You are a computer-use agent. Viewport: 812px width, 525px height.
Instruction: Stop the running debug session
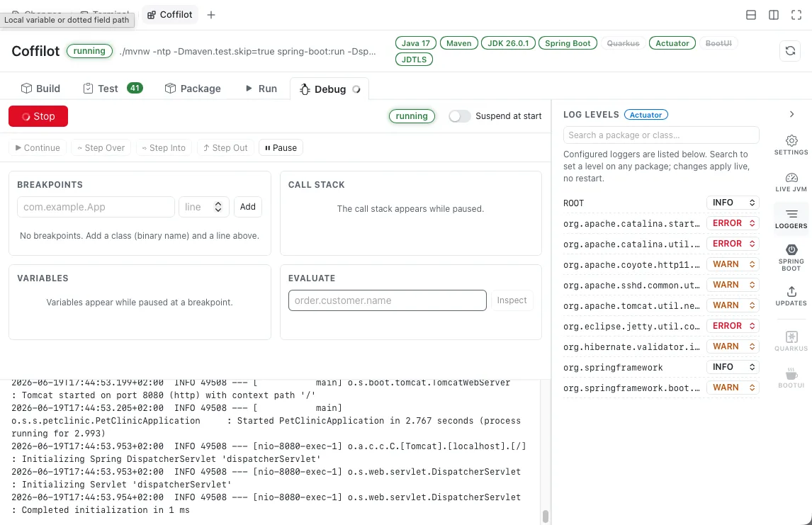click(38, 116)
